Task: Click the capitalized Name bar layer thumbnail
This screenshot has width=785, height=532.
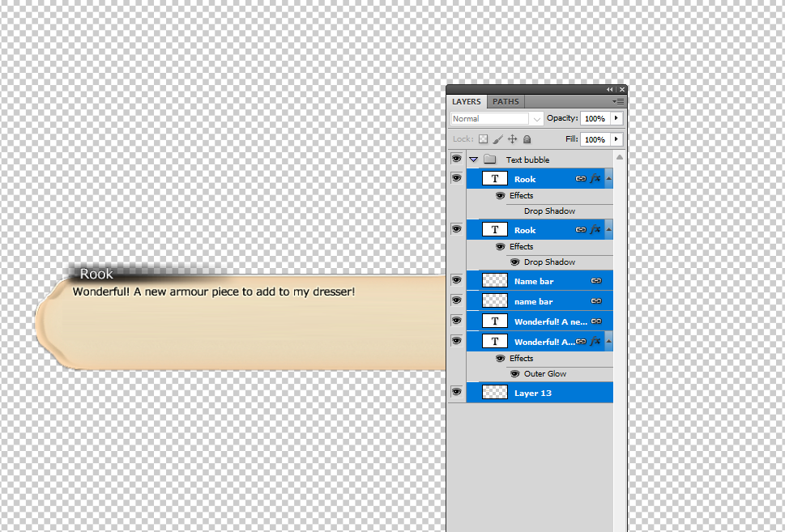Action: click(495, 281)
